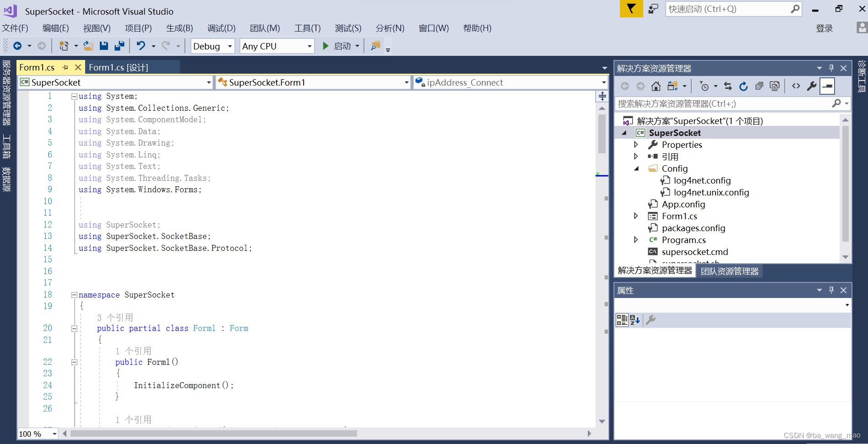Viewport: 868px width, 444px height.
Task: Open the 数据源 side tab
Action: point(6,179)
